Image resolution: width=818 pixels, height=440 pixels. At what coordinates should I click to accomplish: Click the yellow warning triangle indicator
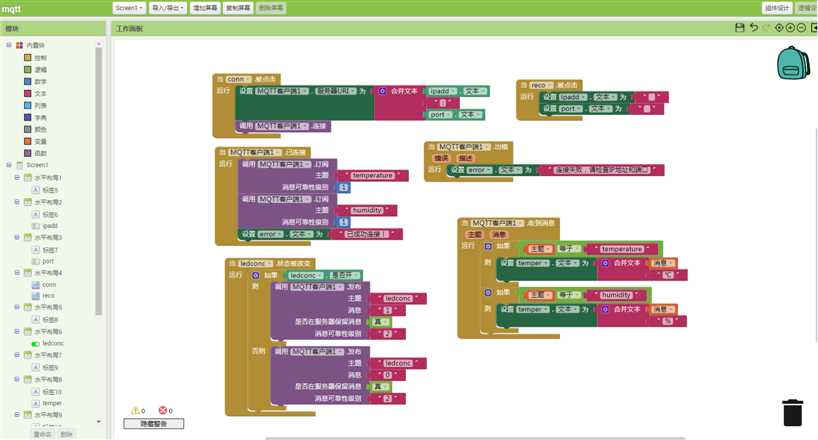135,411
